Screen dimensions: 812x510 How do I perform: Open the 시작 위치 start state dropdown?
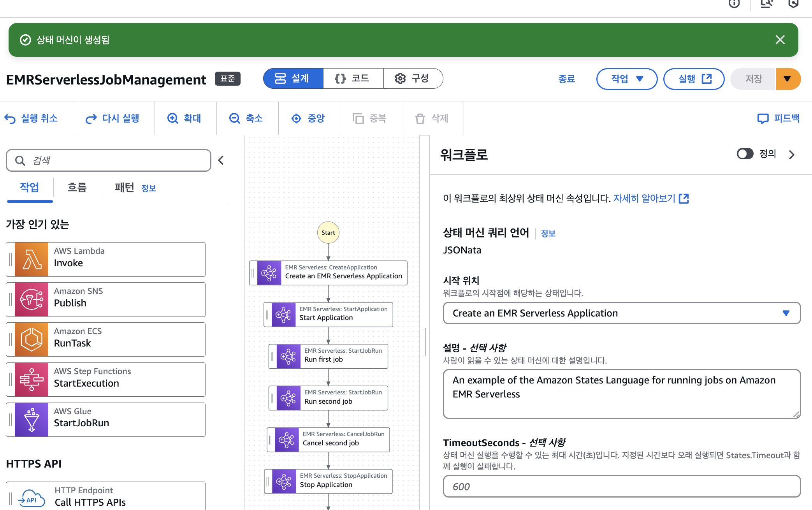click(621, 313)
